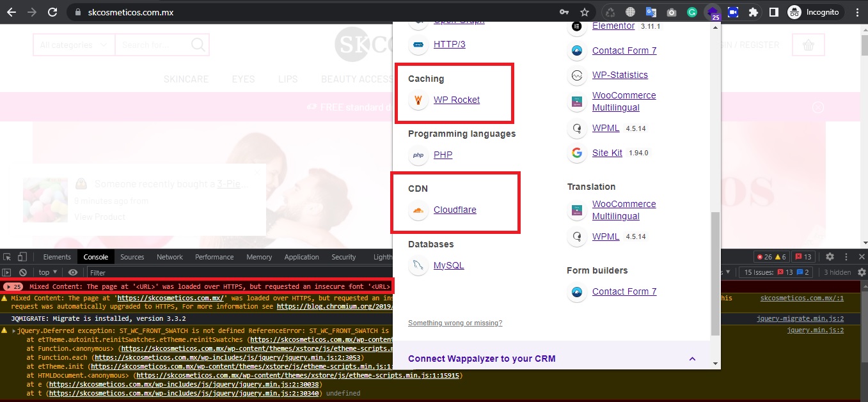The width and height of the screenshot is (868, 402).
Task: Open the log levels dropdown arrow
Action: [x=728, y=272]
